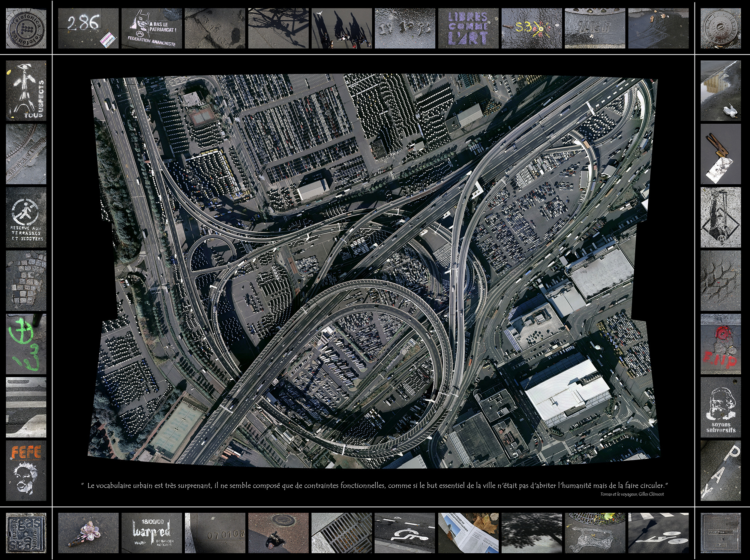Open the stamped '070108' pavement photo

215,533
